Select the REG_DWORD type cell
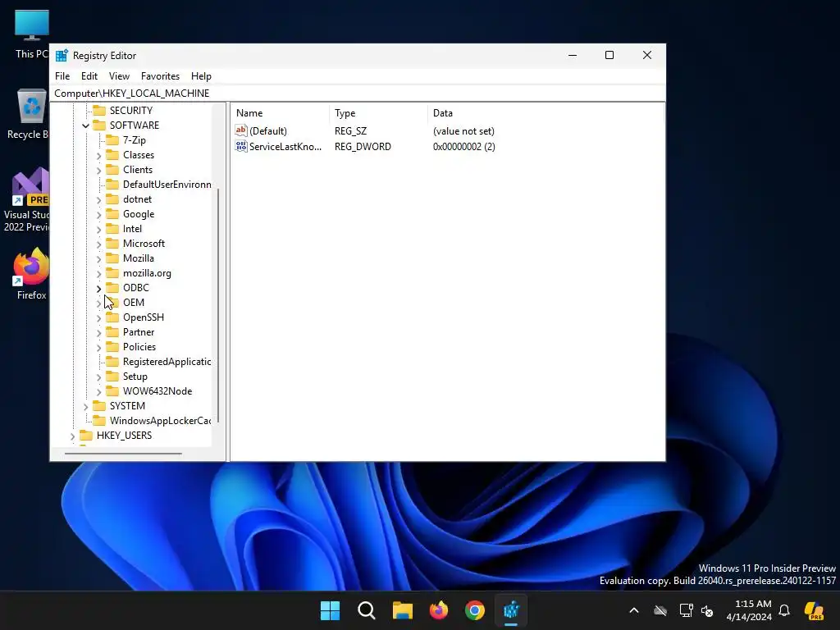This screenshot has width=840, height=630. (363, 146)
